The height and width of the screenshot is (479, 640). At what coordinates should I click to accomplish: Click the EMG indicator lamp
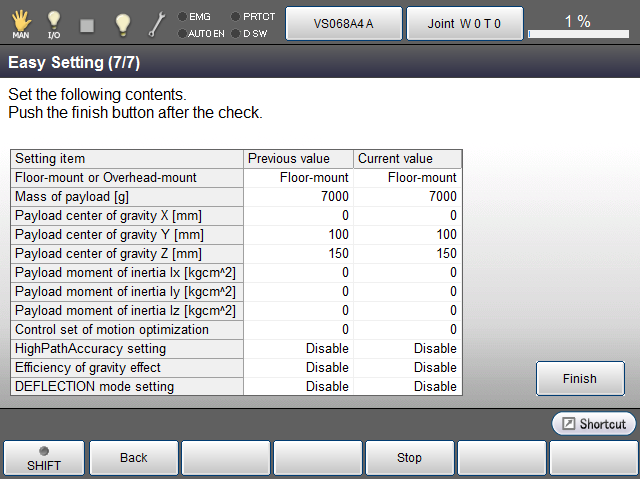pos(182,16)
